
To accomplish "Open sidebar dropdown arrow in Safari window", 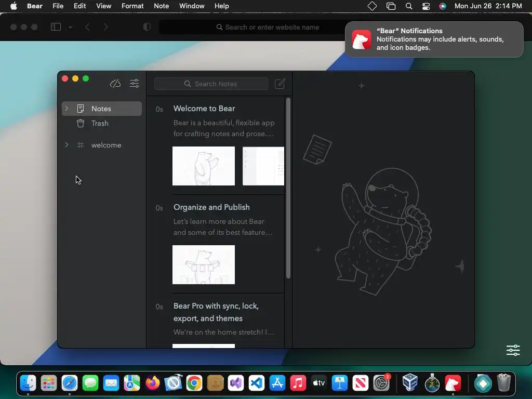I will [x=70, y=27].
